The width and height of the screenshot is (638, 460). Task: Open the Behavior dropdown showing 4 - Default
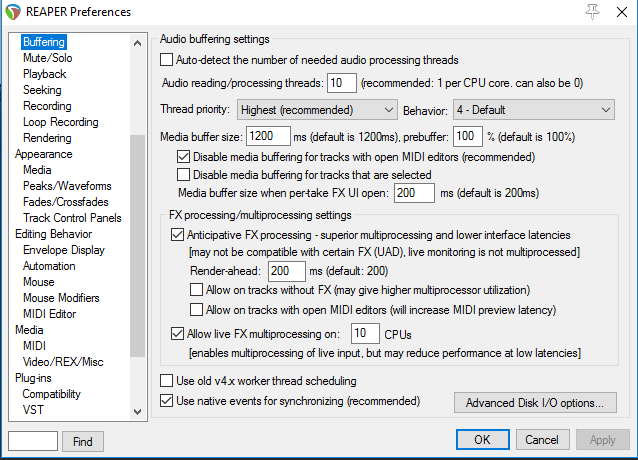pos(534,110)
